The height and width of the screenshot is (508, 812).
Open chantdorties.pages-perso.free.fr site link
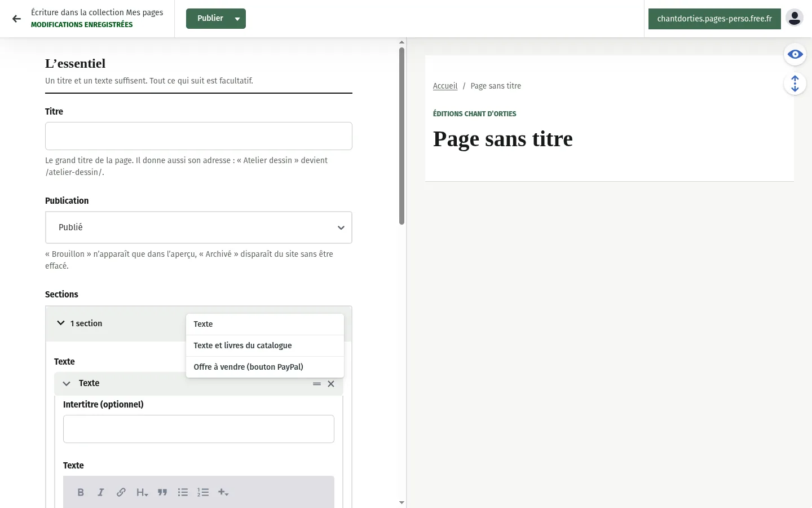coord(714,19)
